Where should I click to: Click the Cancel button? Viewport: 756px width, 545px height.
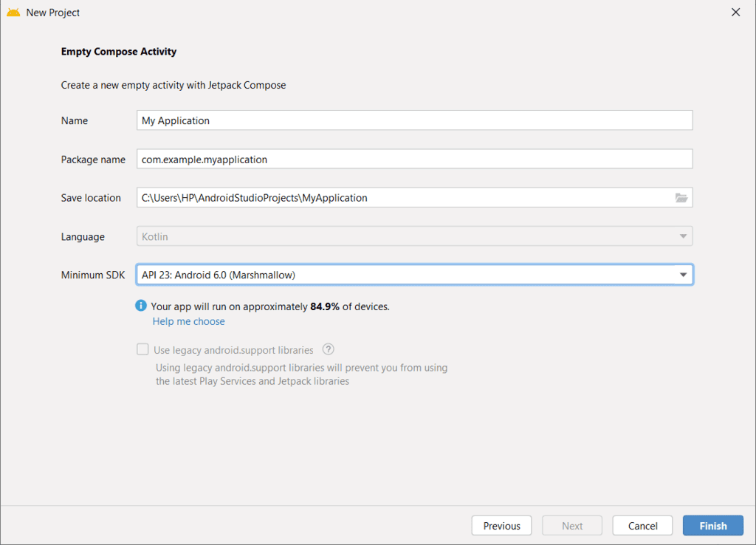tap(642, 526)
